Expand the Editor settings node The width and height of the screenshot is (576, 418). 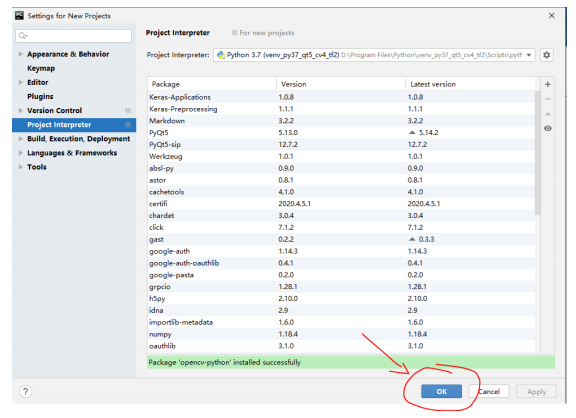pos(21,82)
